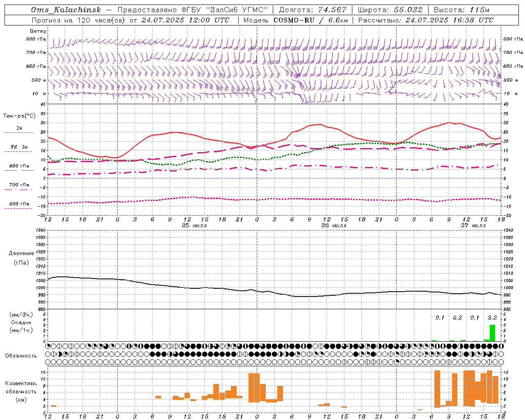Click the Долгота: 74.567 value
This screenshot has height=420, width=525.
pyautogui.click(x=313, y=10)
